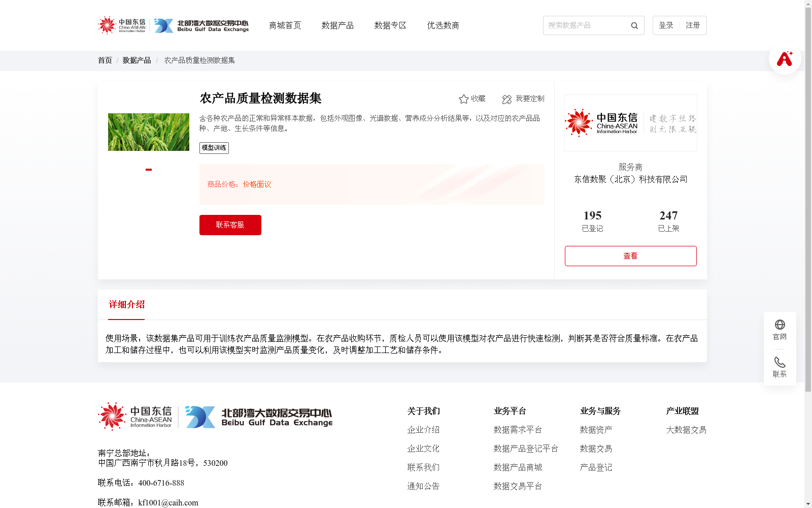Click the phone contact icon
Viewport: 812px width, 508px height.
click(780, 362)
